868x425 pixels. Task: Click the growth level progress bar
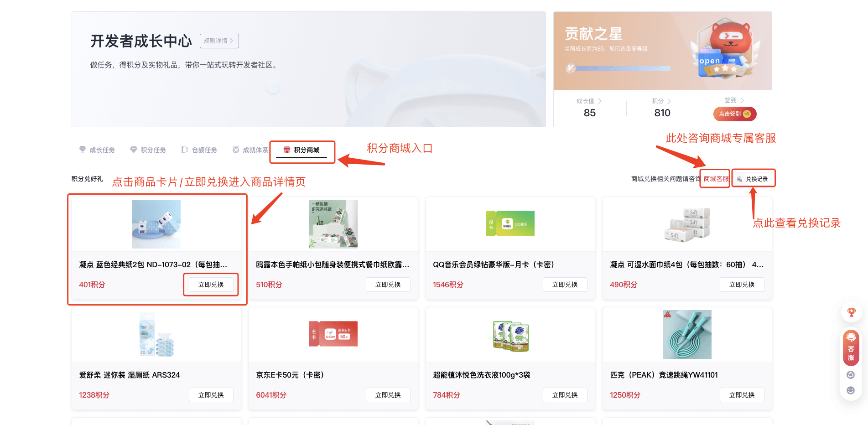[x=620, y=69]
